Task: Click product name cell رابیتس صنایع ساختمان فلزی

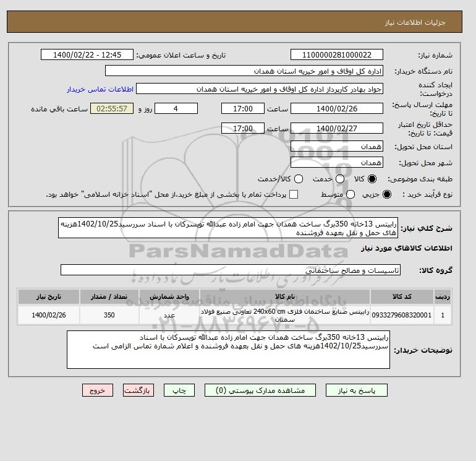Action: click(285, 315)
